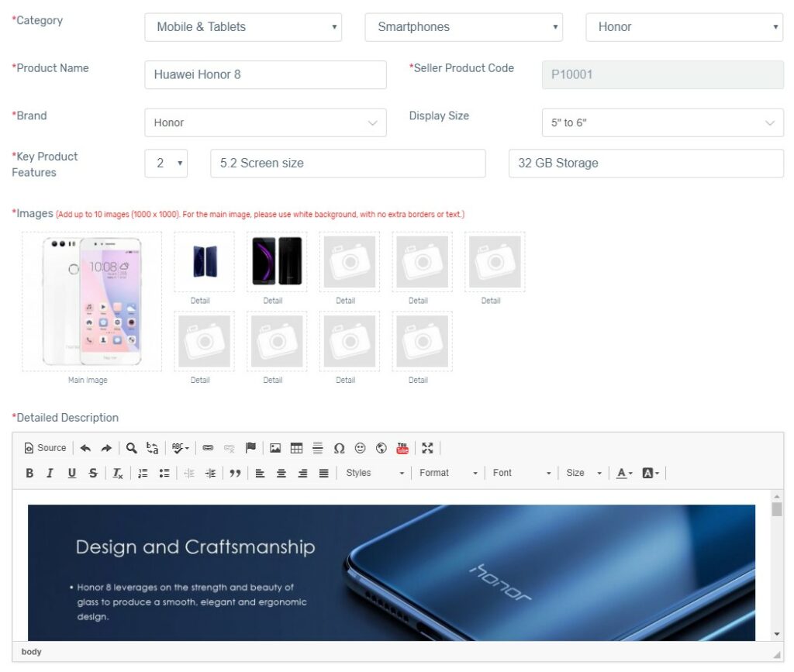Image resolution: width=794 pixels, height=672 pixels.
Task: Click last empty image slot in bottom row
Action: click(x=423, y=341)
